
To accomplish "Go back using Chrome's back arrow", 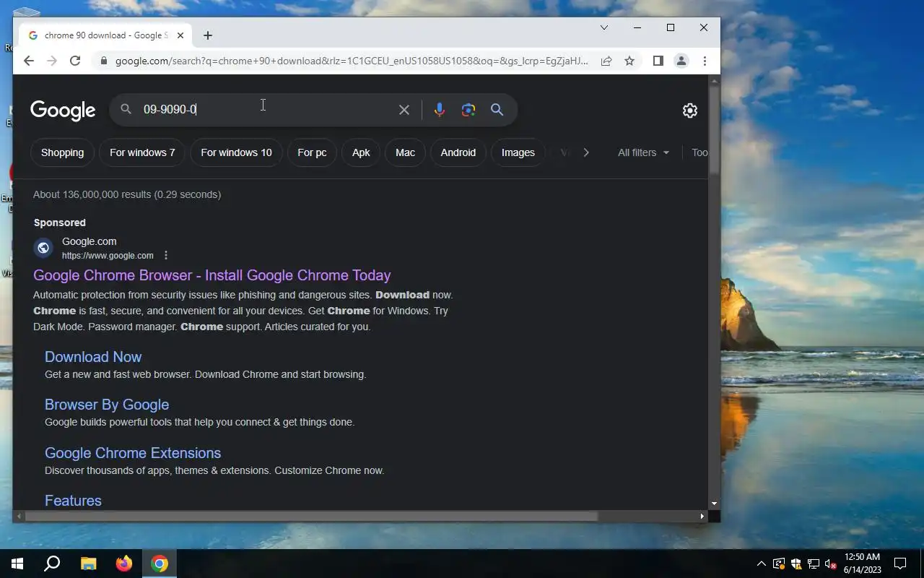I will point(28,61).
